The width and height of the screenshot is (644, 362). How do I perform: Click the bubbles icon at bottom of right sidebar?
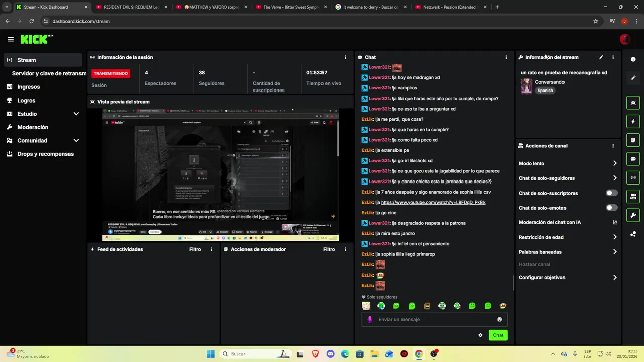pos(633,234)
